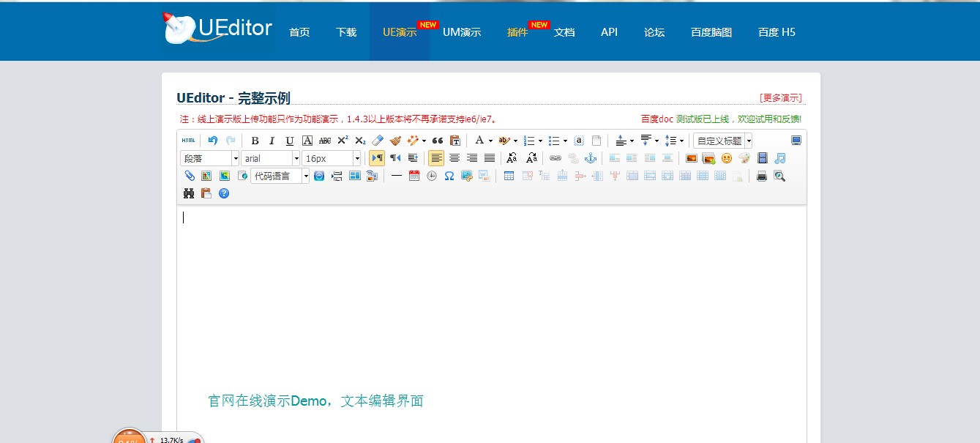Open the 插件 menu item
Image resolution: width=980 pixels, height=443 pixels.
(x=517, y=31)
